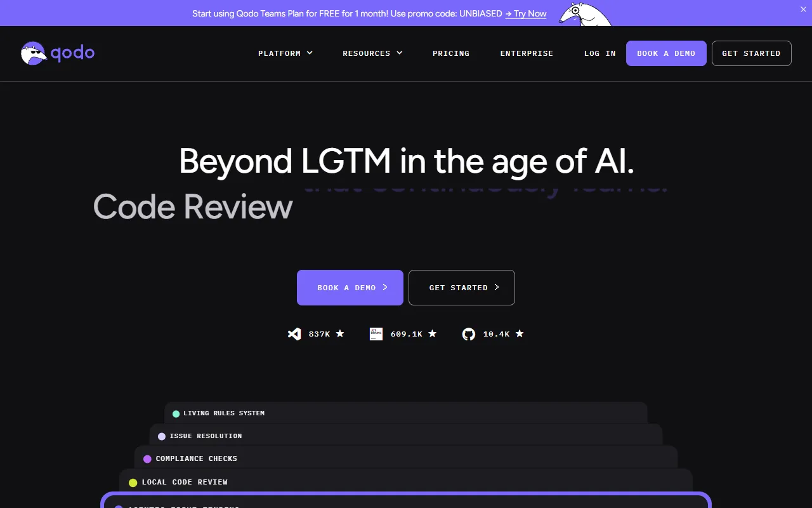Expand the Resources dropdown menu
812x508 pixels.
click(x=372, y=53)
